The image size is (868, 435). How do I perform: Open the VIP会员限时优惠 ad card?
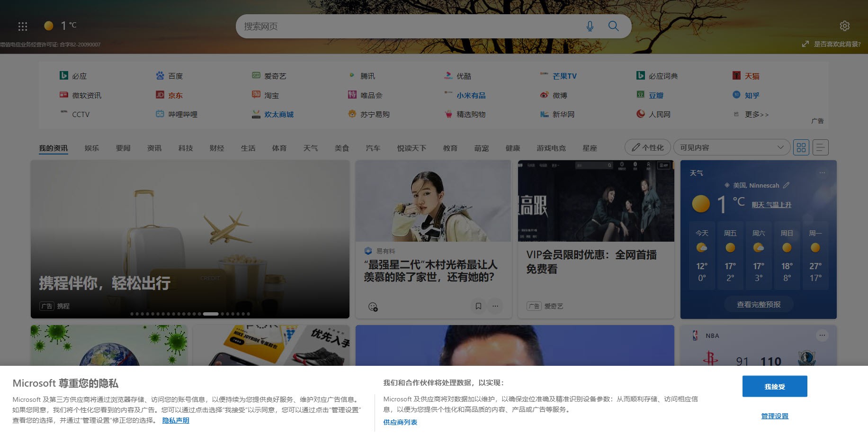(x=596, y=239)
